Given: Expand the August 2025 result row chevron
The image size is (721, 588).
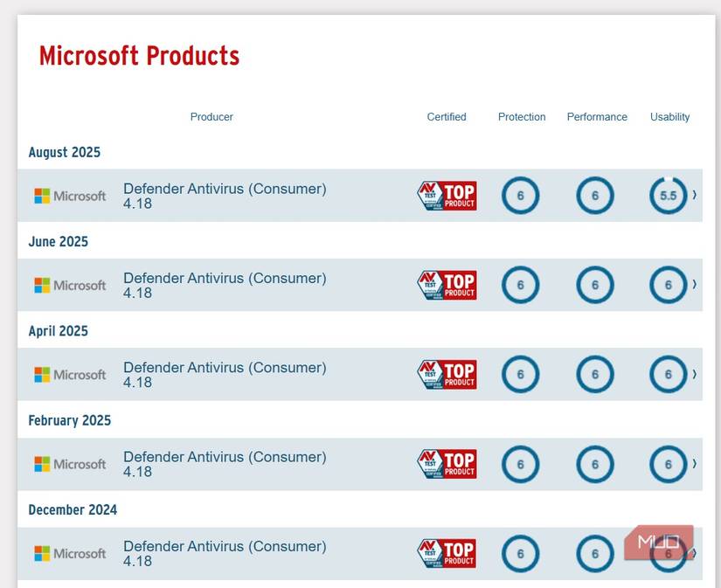Looking at the screenshot, I should [695, 196].
